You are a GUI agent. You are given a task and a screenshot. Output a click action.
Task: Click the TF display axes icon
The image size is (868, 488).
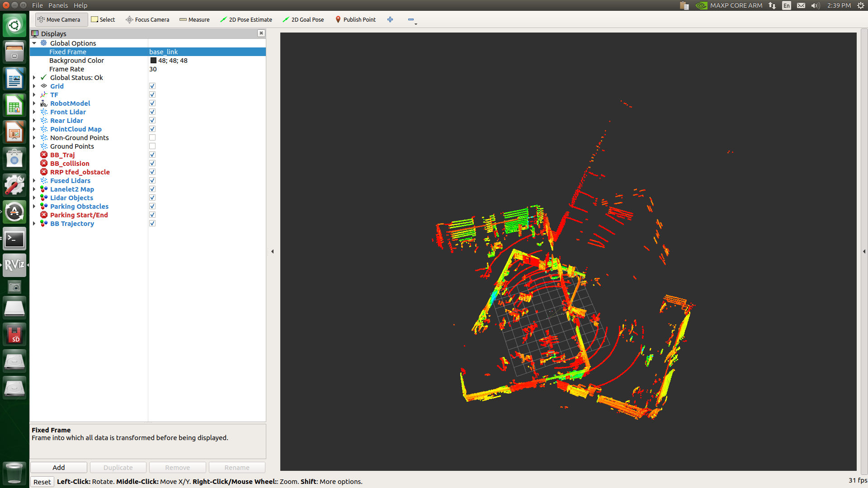tap(44, 94)
